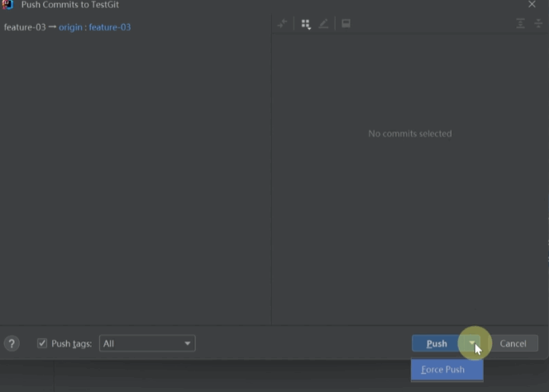549x392 pixels.
Task: Click the Collapse All icon
Action: coord(538,23)
